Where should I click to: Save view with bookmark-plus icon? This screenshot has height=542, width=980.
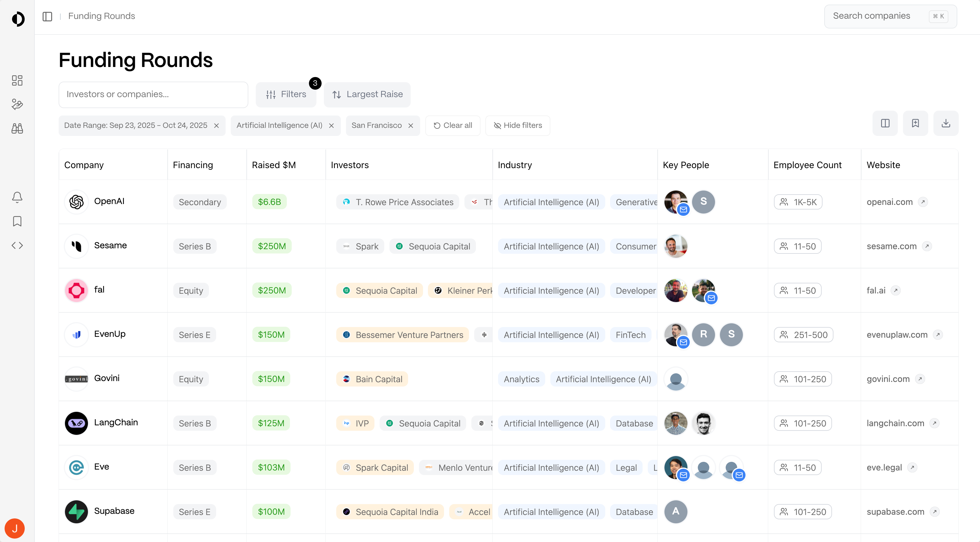(915, 123)
